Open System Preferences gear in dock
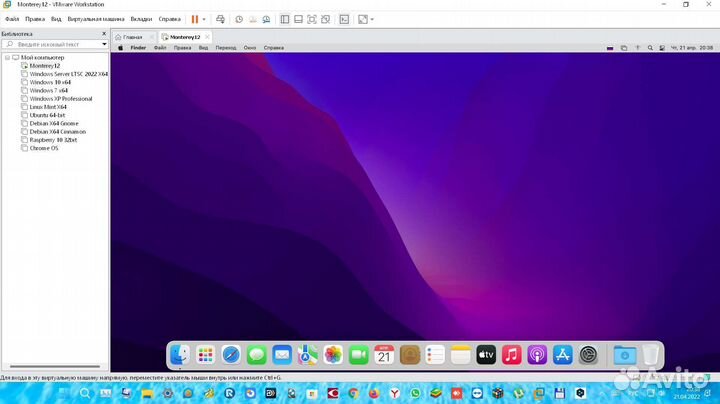Image resolution: width=720 pixels, height=404 pixels. (x=588, y=355)
